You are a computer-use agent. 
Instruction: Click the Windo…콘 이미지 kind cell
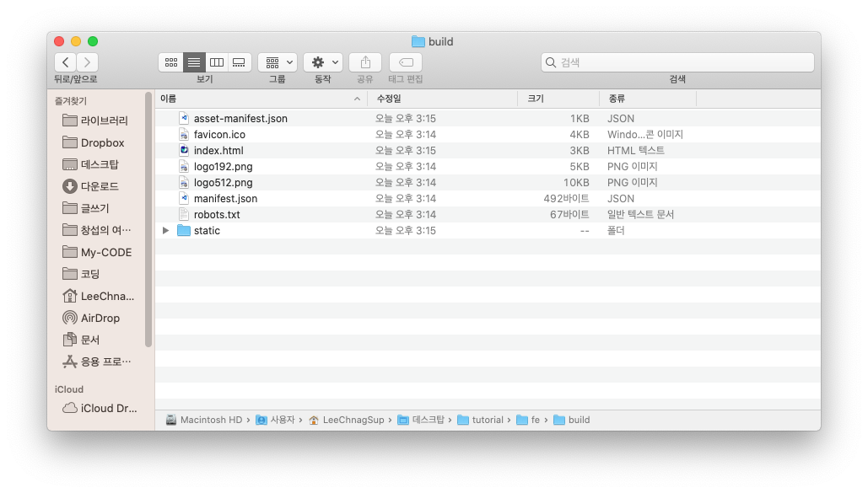pos(645,135)
